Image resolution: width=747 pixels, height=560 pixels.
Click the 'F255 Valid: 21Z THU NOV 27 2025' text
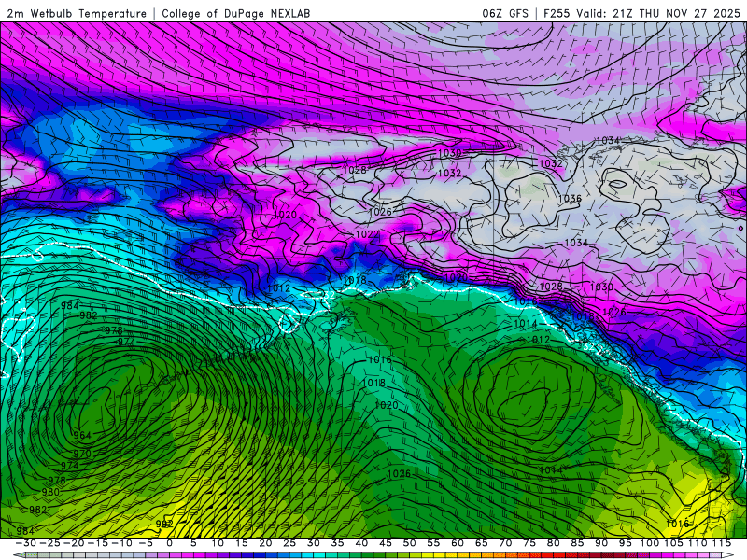click(642, 14)
